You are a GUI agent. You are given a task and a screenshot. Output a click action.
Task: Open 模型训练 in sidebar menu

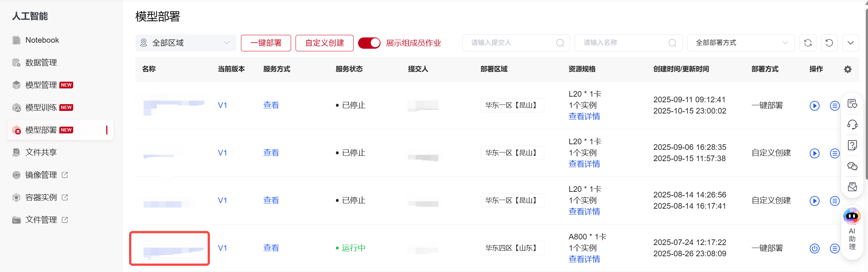[41, 108]
